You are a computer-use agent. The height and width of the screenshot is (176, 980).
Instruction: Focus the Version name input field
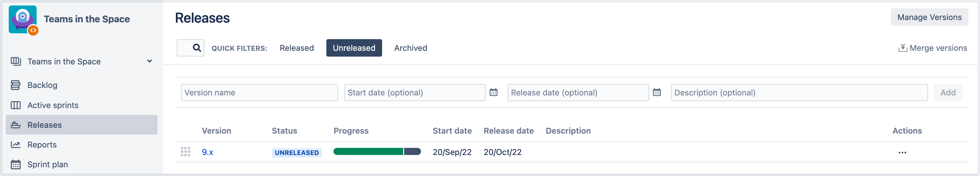(259, 93)
